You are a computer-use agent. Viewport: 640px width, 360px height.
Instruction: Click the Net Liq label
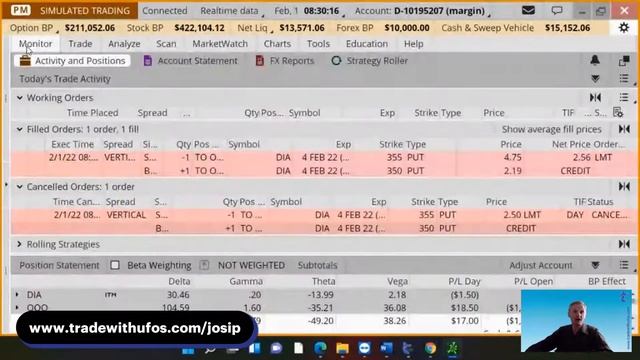click(252, 28)
